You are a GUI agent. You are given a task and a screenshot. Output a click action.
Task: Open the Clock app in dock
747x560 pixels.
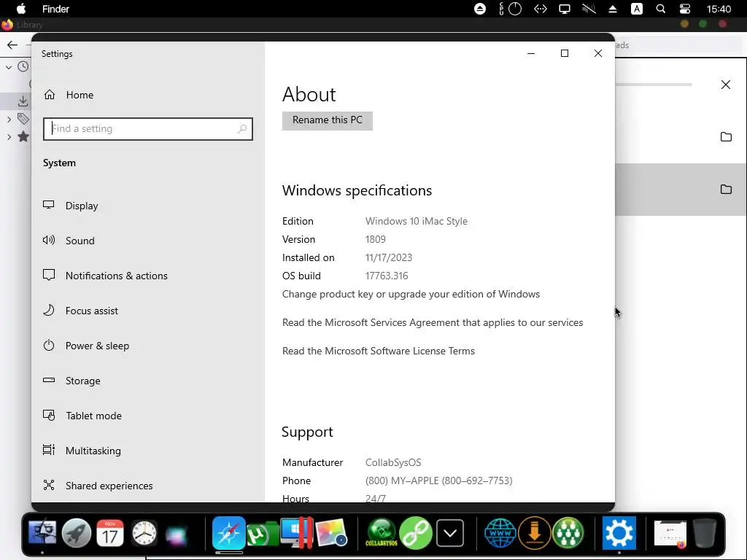point(144,533)
